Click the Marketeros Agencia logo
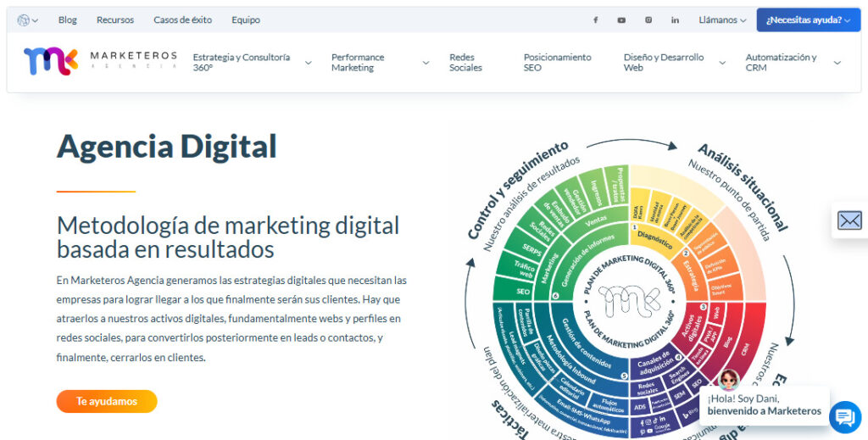The width and height of the screenshot is (868, 440). 100,61
